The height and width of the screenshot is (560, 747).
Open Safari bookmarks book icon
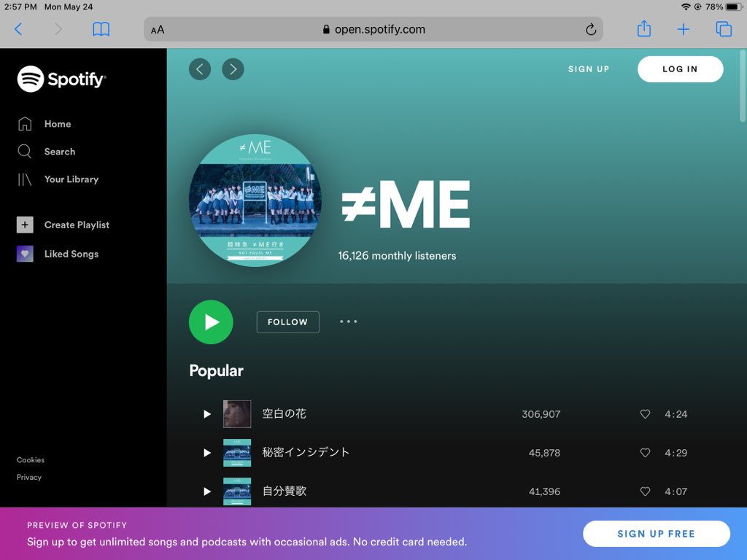[101, 29]
